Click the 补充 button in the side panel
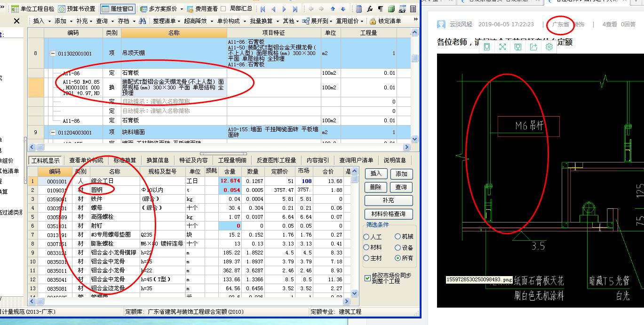This screenshot has height=325, width=644. 389,200
